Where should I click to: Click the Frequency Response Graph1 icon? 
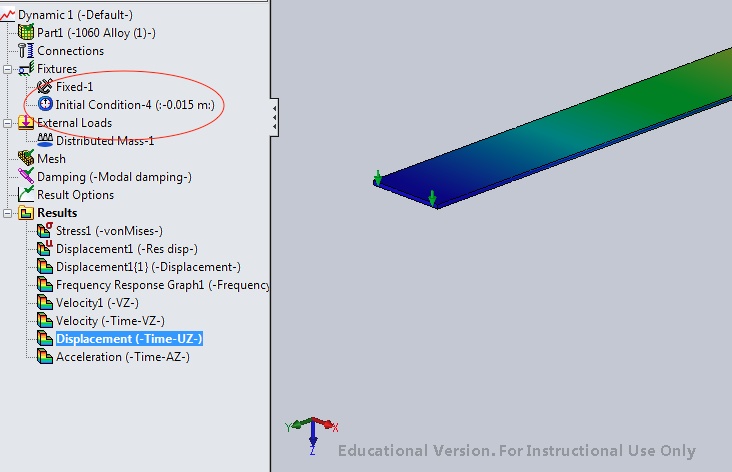coord(45,284)
